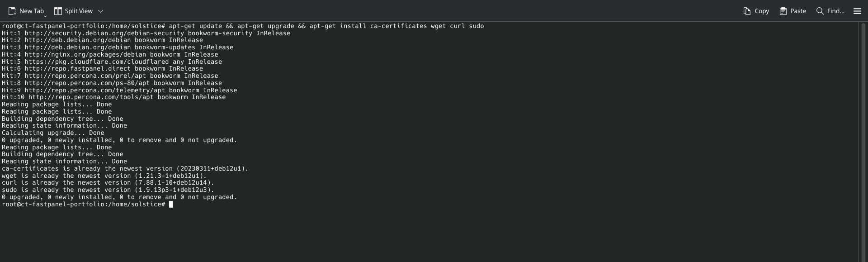Click the cursor at the last prompt

tap(171, 205)
